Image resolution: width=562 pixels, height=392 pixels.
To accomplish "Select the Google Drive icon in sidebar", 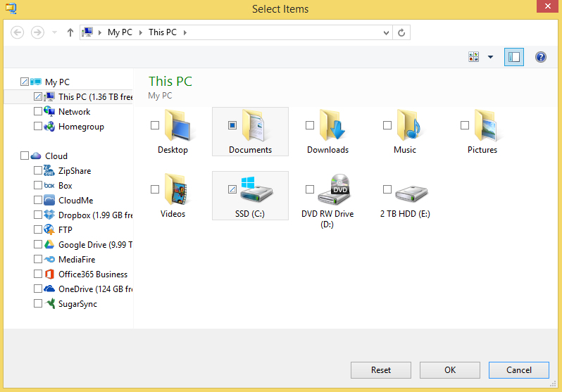I will point(49,244).
